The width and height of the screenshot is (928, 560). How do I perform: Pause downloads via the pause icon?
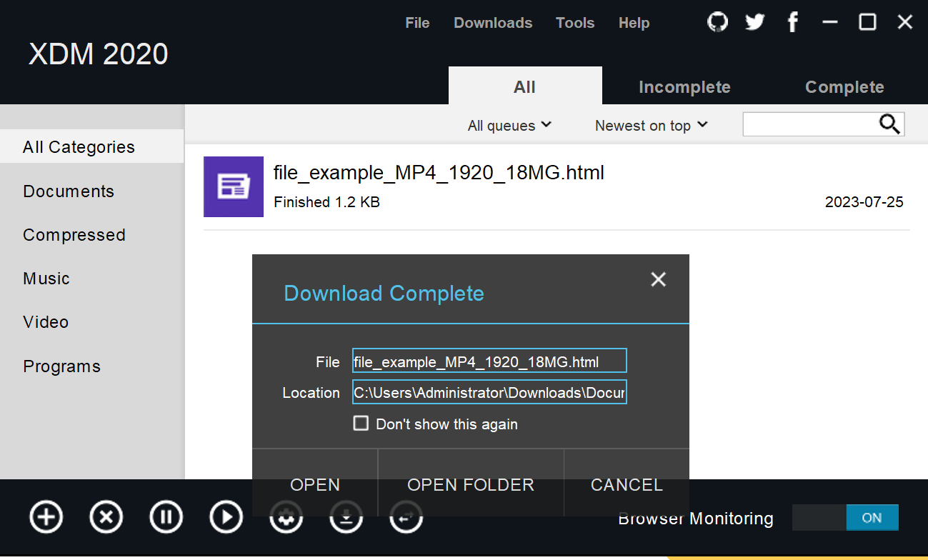pos(166,516)
